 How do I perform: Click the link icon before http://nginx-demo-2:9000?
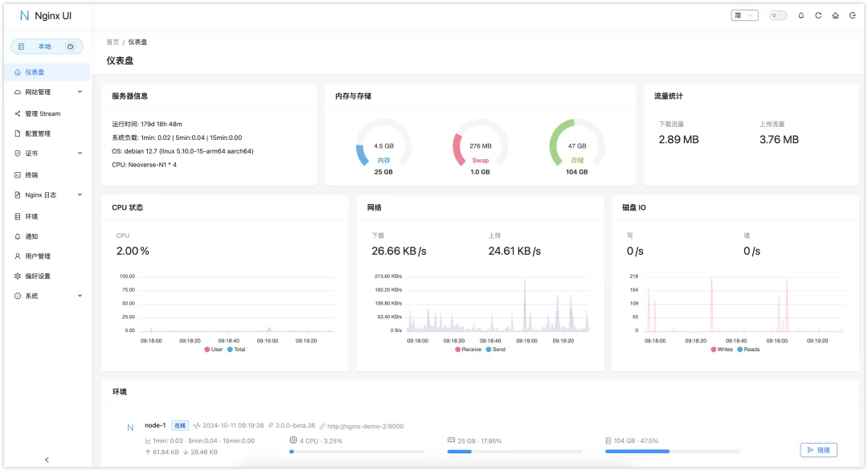point(322,426)
